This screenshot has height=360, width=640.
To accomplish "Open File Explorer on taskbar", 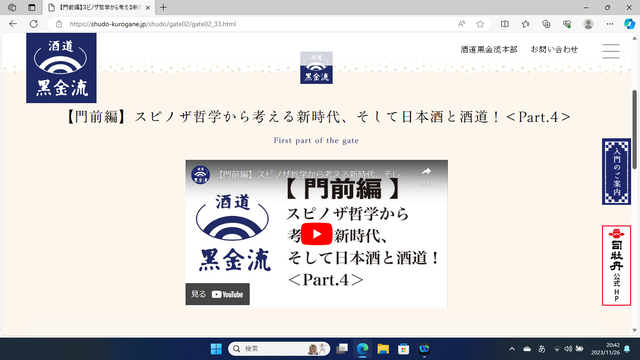I will [383, 349].
